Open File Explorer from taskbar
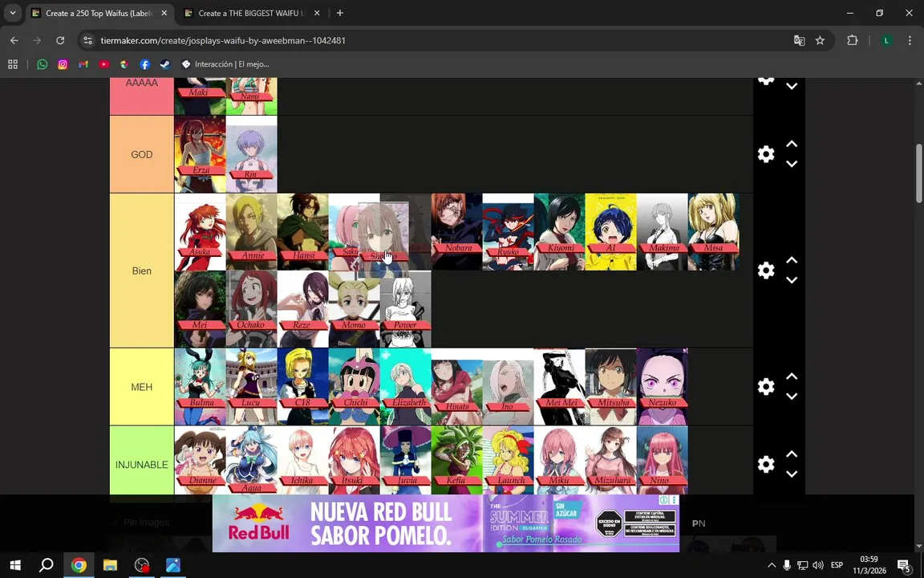The height and width of the screenshot is (578, 924). click(110, 565)
